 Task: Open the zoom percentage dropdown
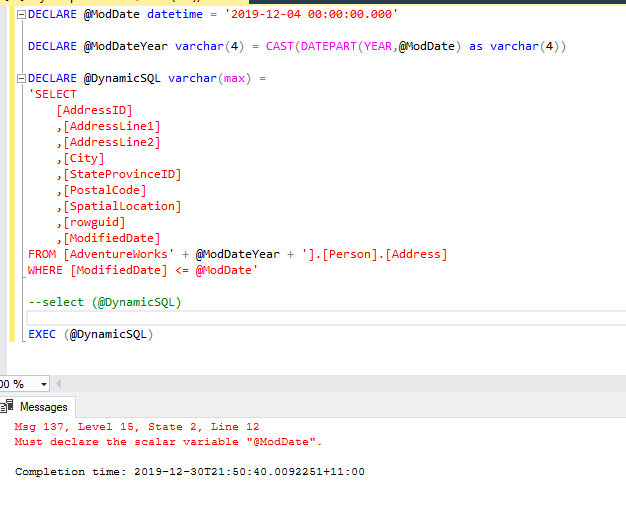(44, 384)
